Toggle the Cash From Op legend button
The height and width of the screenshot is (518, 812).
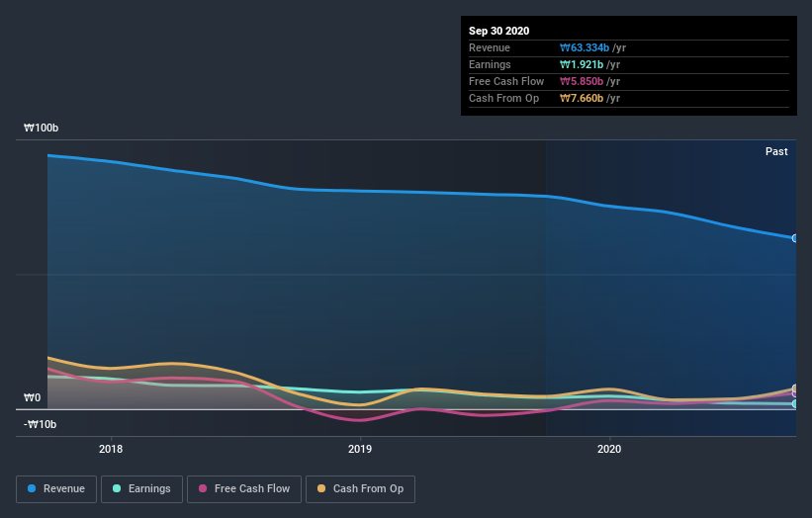(x=360, y=489)
